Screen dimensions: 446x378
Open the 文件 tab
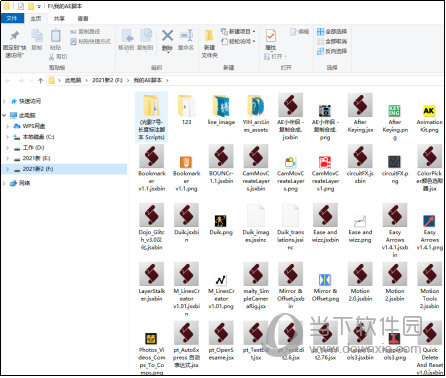tap(12, 18)
